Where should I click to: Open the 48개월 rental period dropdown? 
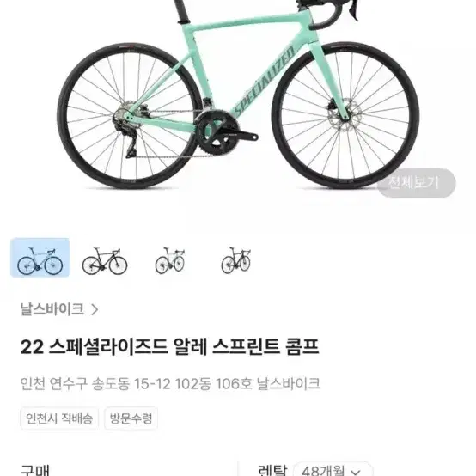coord(333,470)
